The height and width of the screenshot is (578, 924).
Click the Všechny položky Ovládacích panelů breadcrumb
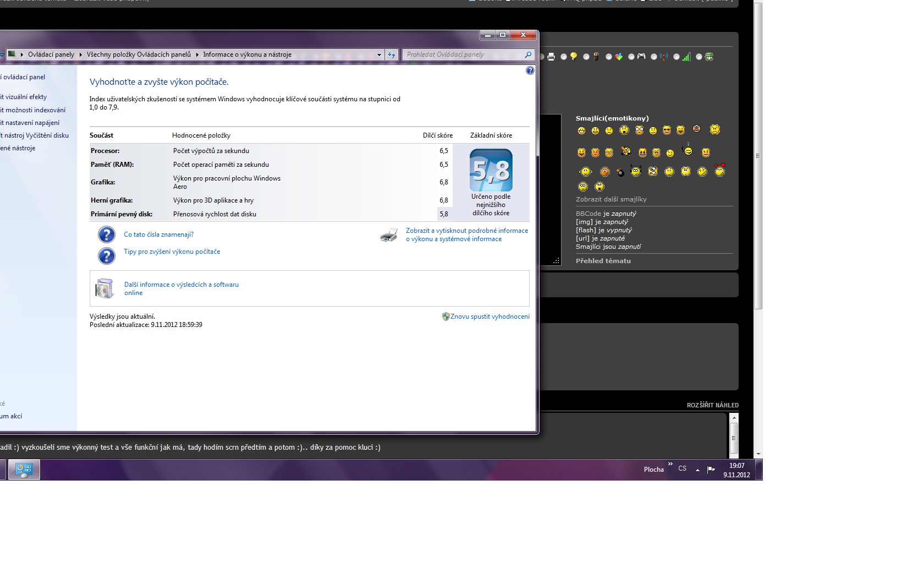coord(139,54)
